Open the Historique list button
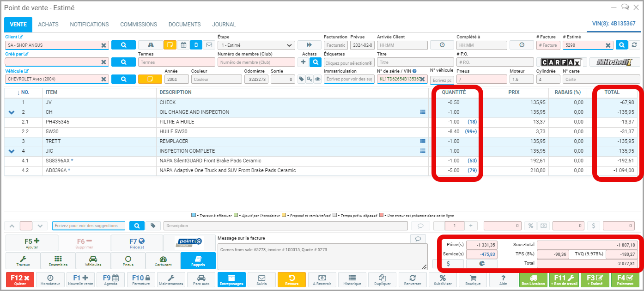The width and height of the screenshot is (644, 291). (x=352, y=280)
